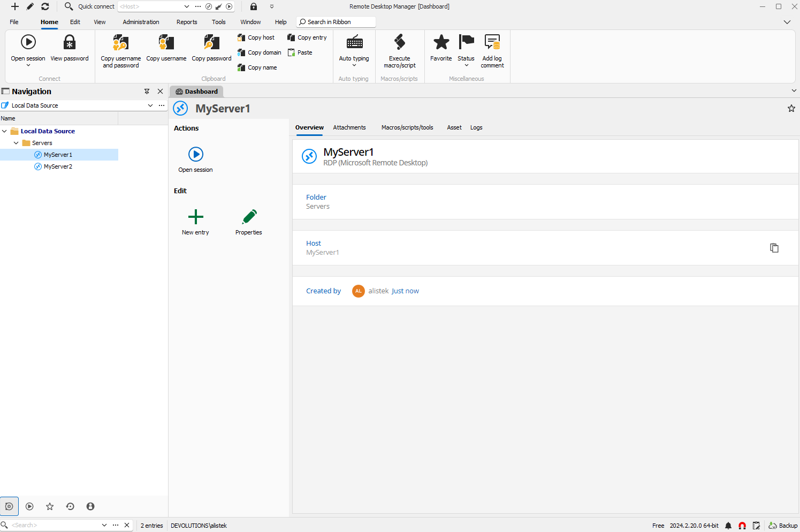This screenshot has height=532, width=800.
Task: Open the Quick connect host dropdown arrow
Action: click(x=187, y=6)
